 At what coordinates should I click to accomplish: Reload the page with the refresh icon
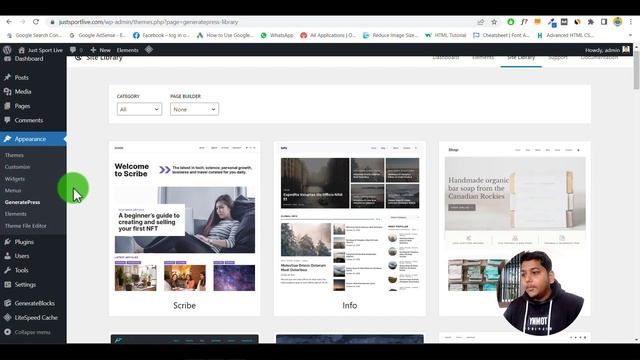point(36,22)
